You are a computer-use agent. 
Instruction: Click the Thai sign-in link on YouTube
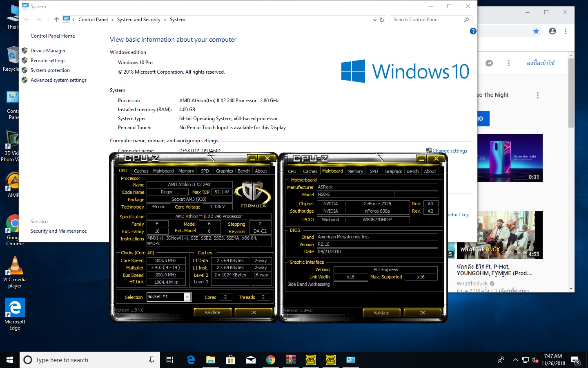[541, 63]
